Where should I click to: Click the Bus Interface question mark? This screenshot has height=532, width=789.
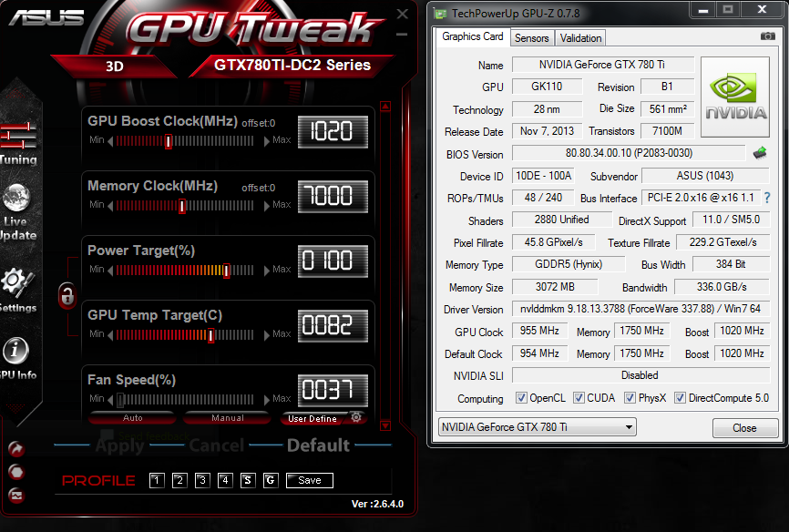[767, 198]
